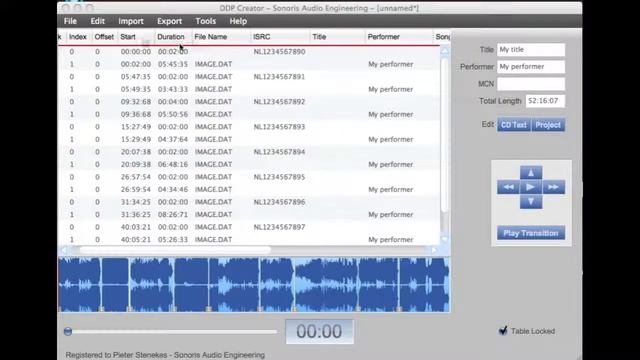The width and height of the screenshot is (640, 360).
Task: Click the Performer input field
Action: point(531,67)
